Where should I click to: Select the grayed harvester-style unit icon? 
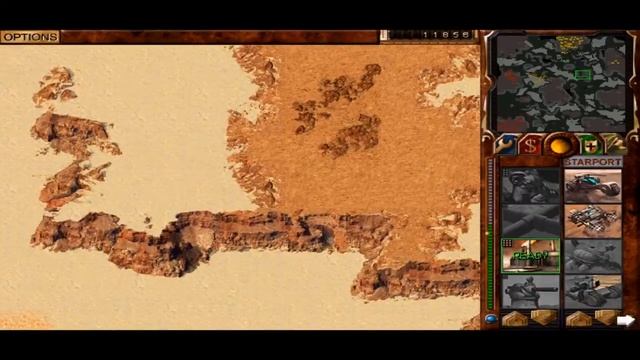(593, 256)
